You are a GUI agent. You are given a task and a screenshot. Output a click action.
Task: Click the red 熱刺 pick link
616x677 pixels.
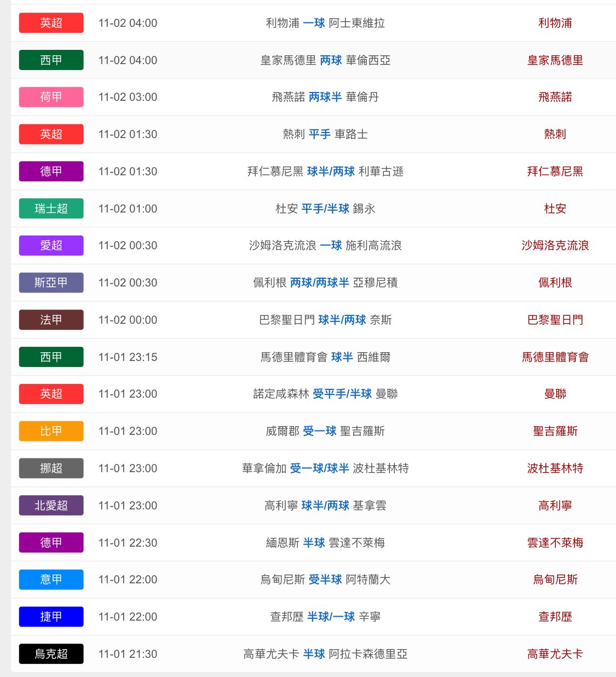coord(555,134)
